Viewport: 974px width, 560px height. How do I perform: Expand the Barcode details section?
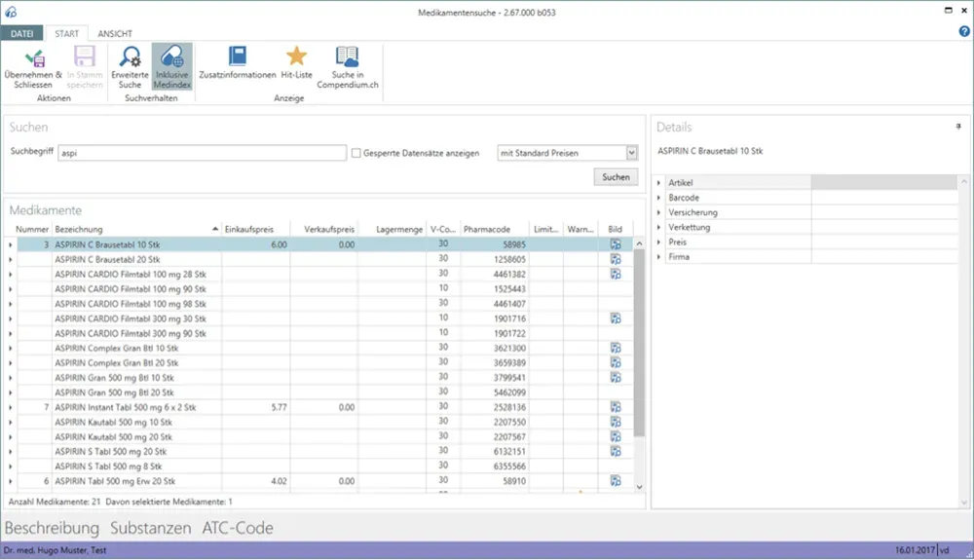658,198
